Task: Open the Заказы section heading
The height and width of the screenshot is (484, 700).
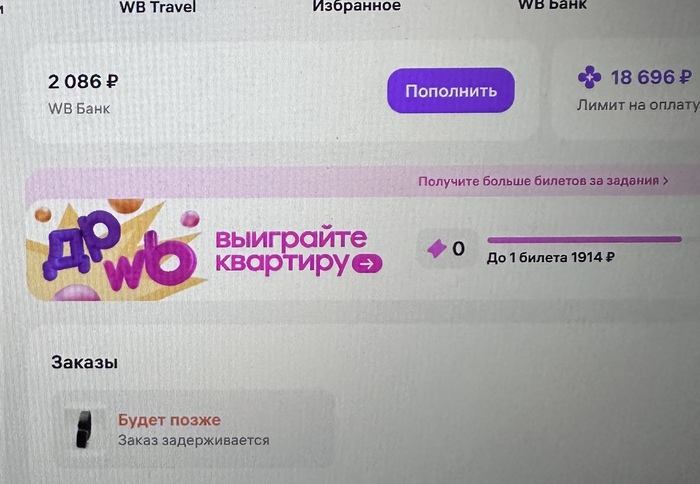Action: (84, 362)
